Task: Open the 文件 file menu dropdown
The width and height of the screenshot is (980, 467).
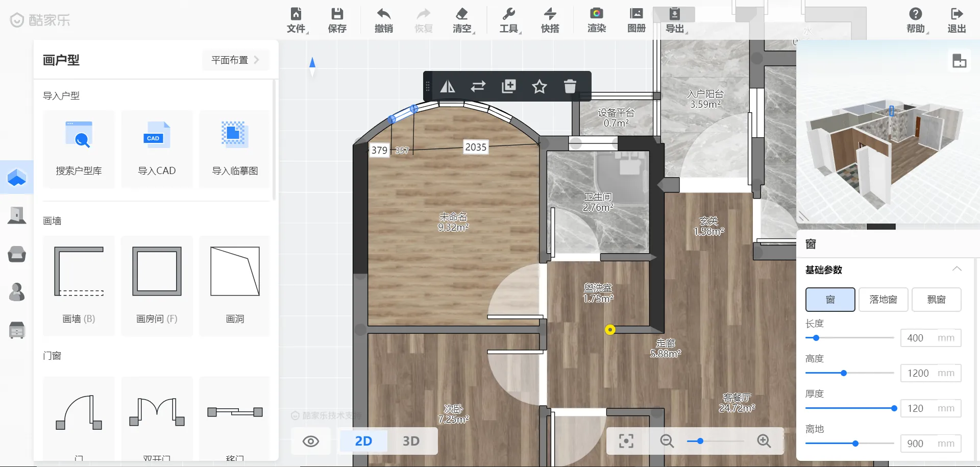Action: pos(297,20)
